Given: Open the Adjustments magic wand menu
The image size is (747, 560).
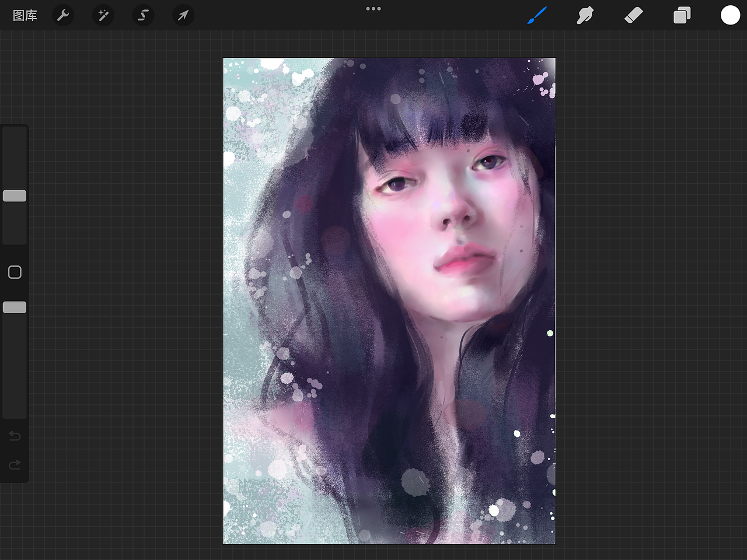Looking at the screenshot, I should tap(103, 15).
